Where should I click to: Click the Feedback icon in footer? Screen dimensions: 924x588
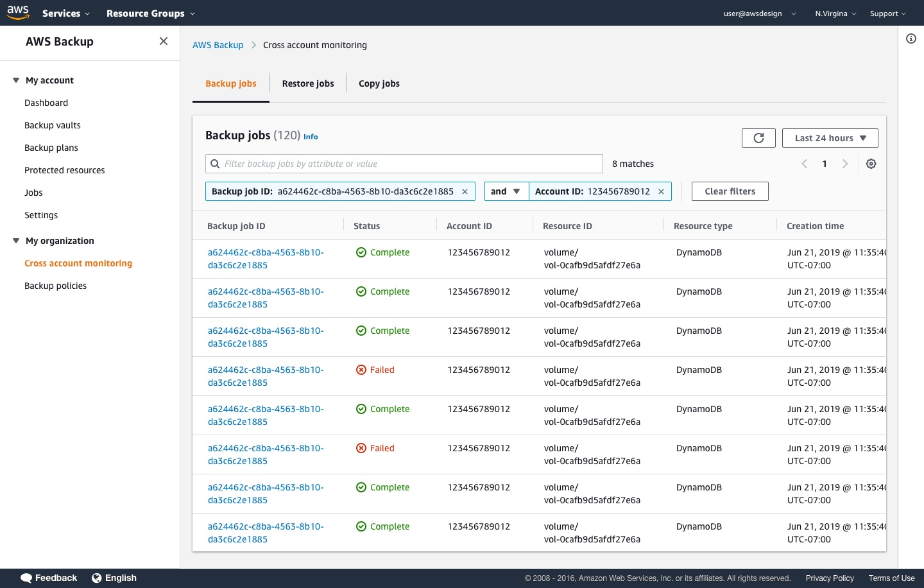pyautogui.click(x=26, y=578)
